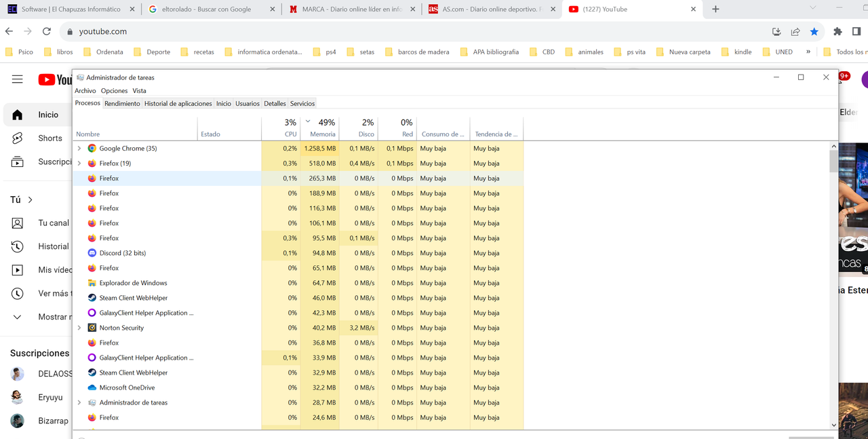Screen dimensions: 868x439
Task: Select the 3,2 MB/s disk cell for Norton
Action: [358, 328]
